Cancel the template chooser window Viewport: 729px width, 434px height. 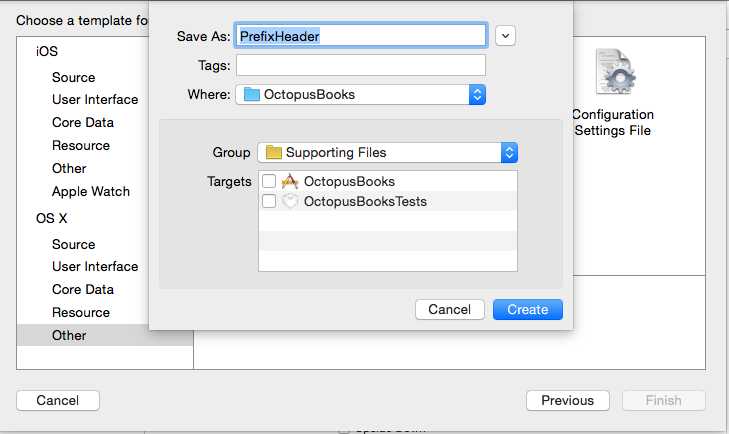[58, 401]
